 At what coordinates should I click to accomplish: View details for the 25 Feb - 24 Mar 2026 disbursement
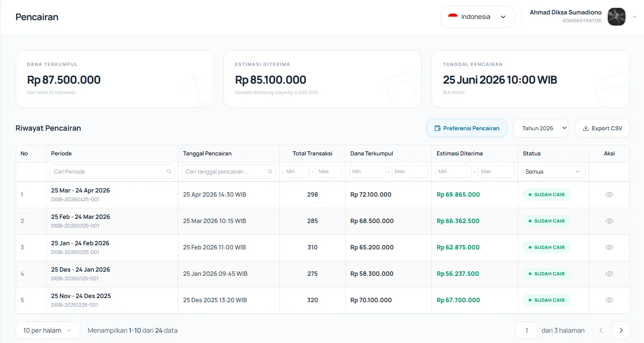click(x=609, y=221)
